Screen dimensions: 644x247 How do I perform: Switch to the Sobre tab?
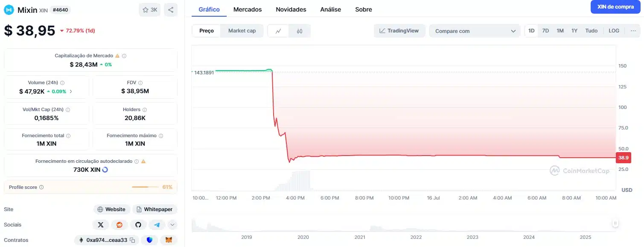click(x=364, y=9)
